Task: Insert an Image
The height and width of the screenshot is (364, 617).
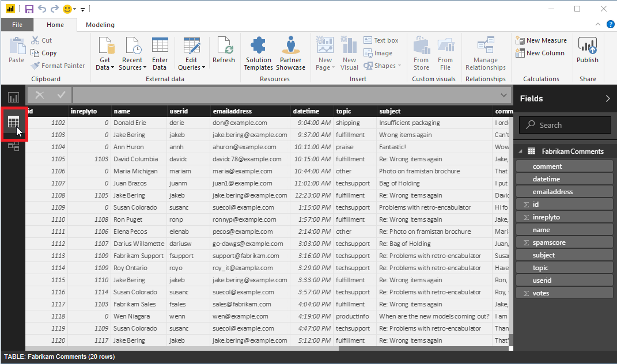Action: coord(383,52)
